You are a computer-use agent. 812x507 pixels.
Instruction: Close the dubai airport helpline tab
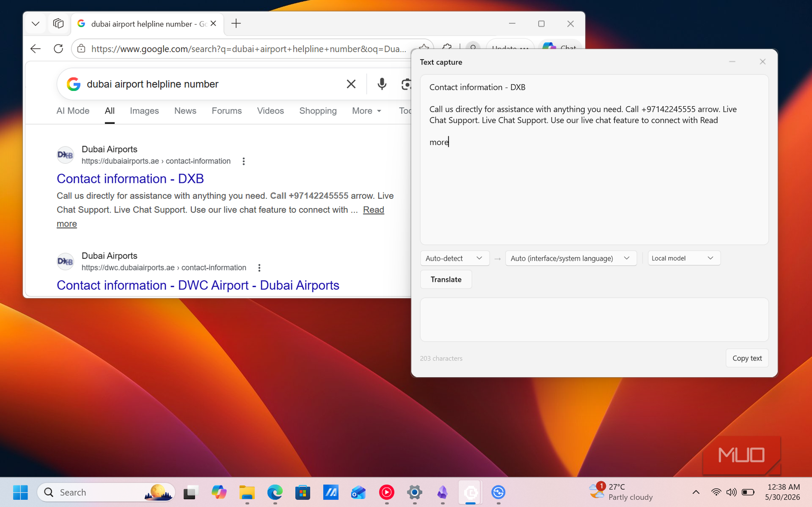(214, 24)
